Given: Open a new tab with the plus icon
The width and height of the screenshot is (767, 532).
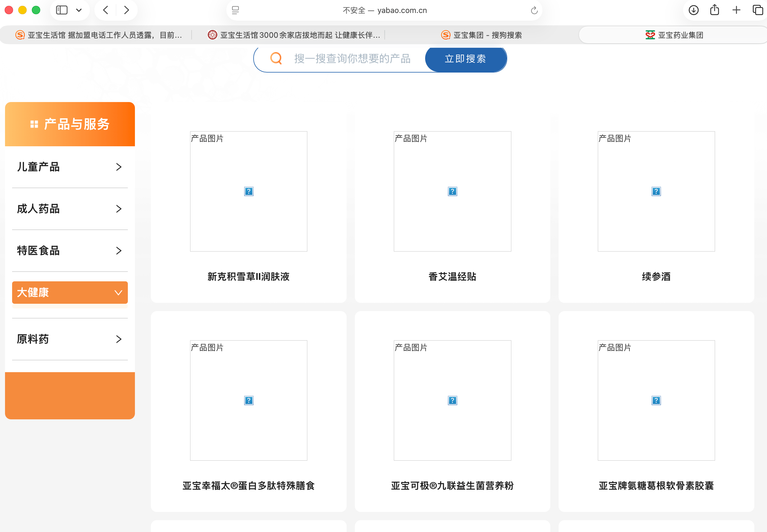Looking at the screenshot, I should [x=736, y=10].
